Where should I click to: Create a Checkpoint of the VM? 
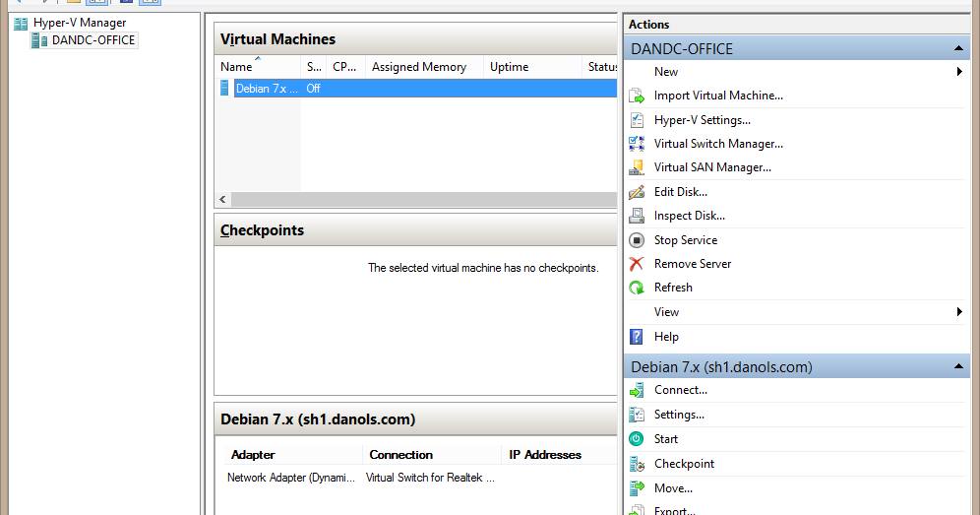click(x=684, y=464)
